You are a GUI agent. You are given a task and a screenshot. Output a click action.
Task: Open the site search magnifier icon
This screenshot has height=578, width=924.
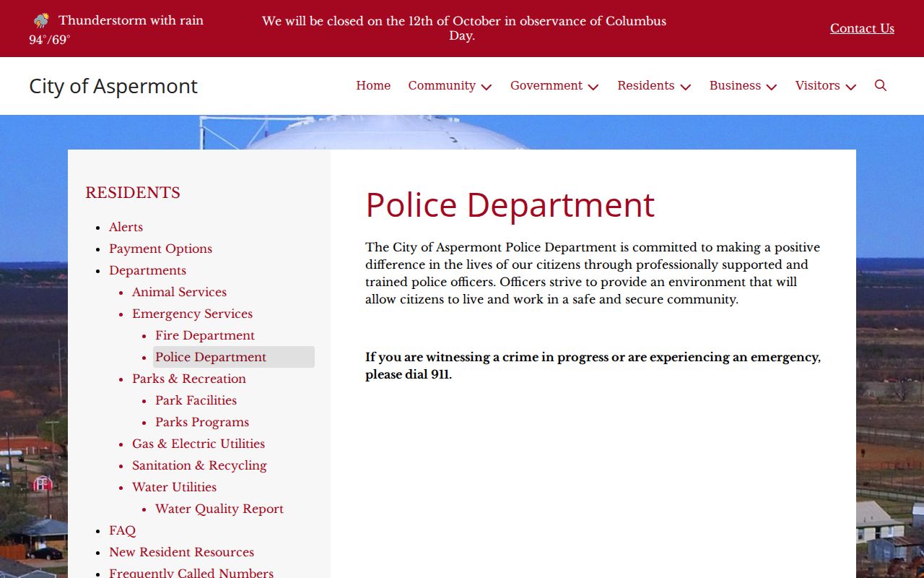click(x=880, y=85)
